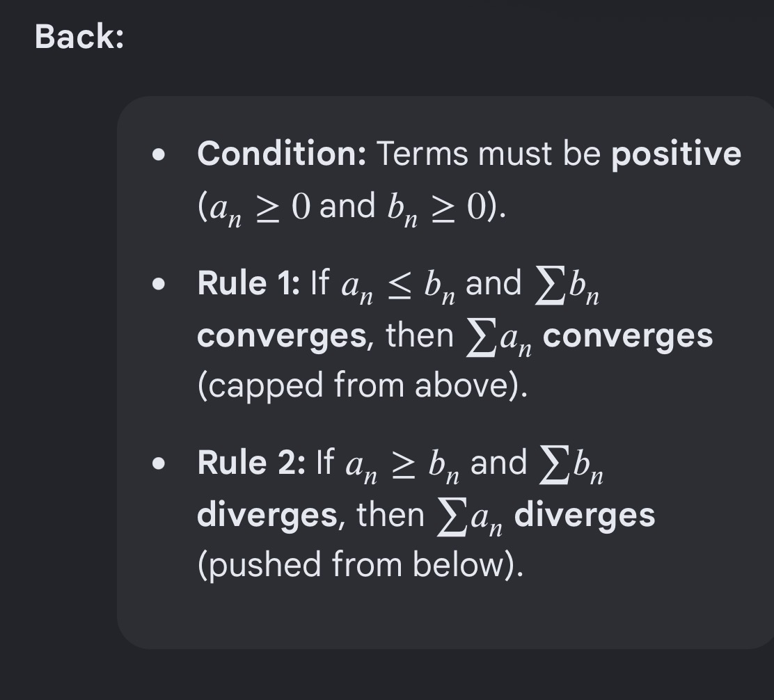Click the sigma symbol after "then" in Rule 1
Viewport: 774px width, 700px height.
tap(481, 340)
